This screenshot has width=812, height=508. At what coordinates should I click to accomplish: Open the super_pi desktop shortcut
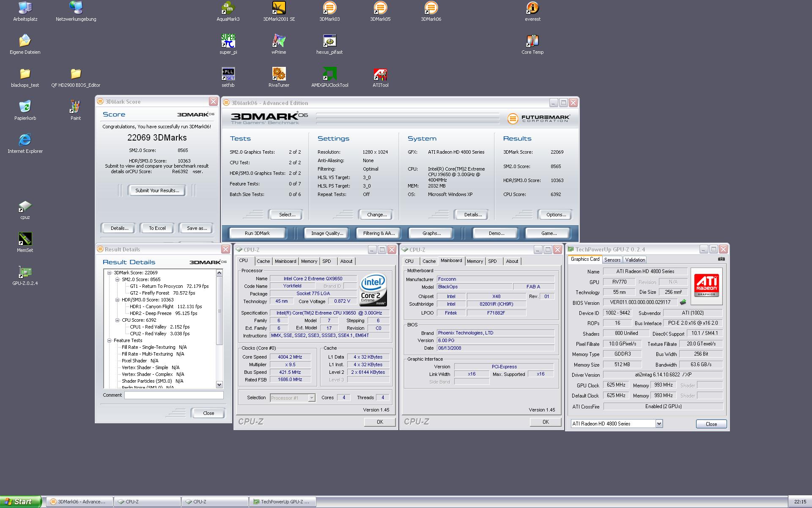coord(228,41)
